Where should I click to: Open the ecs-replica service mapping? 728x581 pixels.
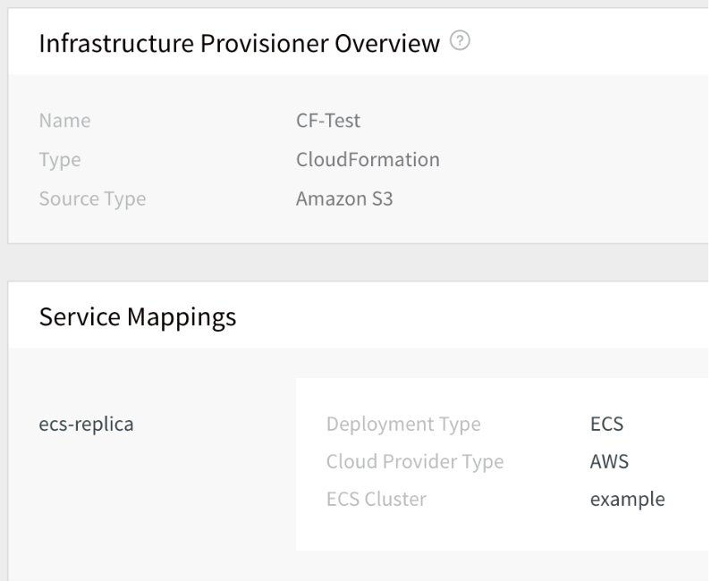point(86,425)
